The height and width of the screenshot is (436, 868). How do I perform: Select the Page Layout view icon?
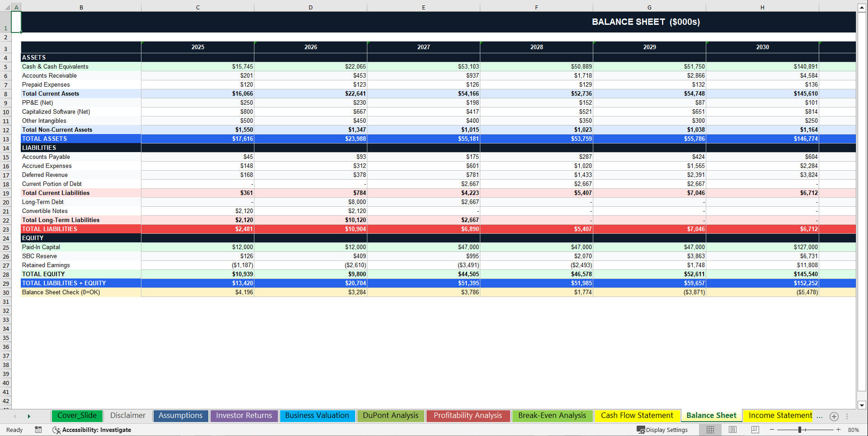[732, 430]
